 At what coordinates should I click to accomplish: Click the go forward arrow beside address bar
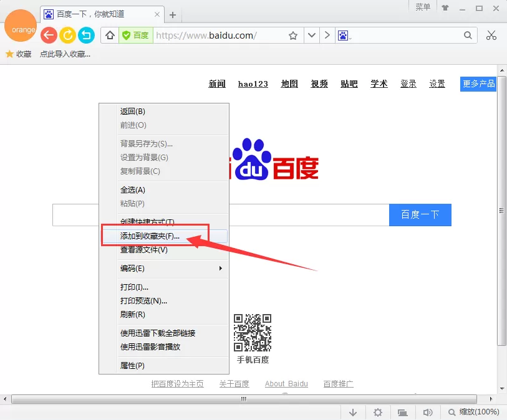tap(327, 36)
